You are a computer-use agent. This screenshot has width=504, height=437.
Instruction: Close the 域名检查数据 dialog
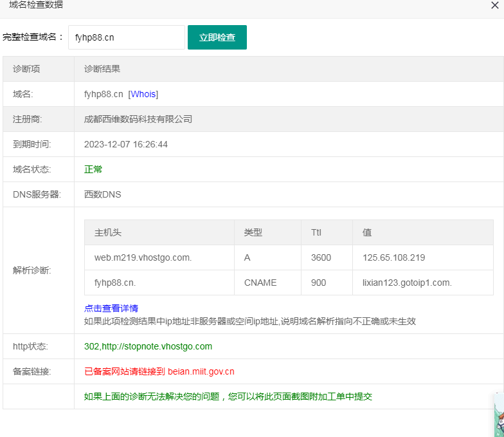pos(496,5)
